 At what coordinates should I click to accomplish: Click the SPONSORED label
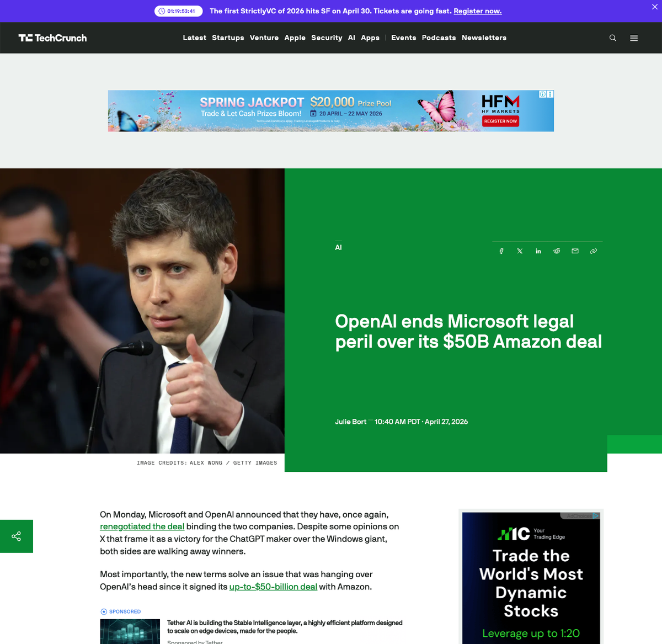pos(120,611)
